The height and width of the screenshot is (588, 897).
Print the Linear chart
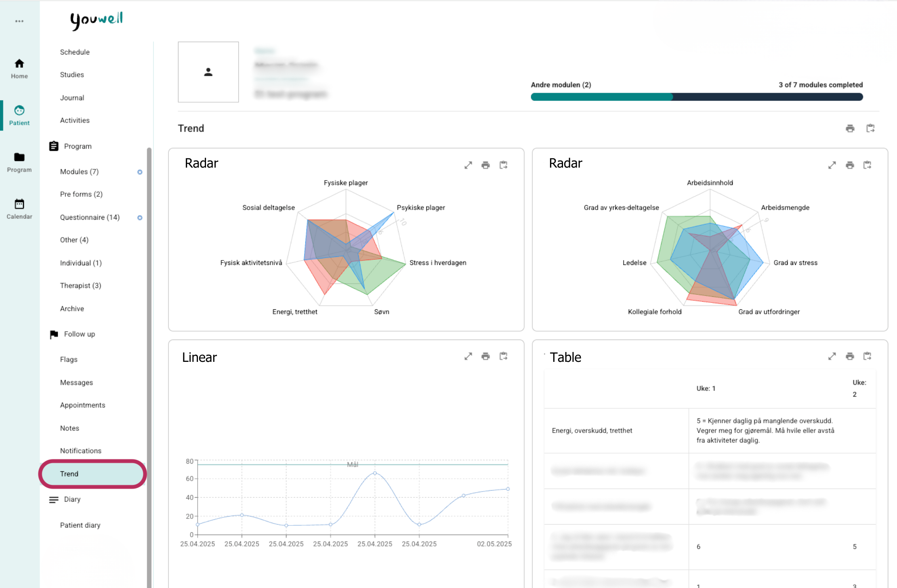tap(485, 356)
